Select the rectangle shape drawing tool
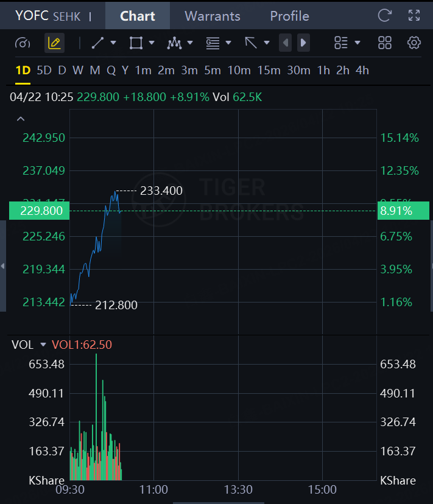Screen dimensions: 433x504 point(136,43)
